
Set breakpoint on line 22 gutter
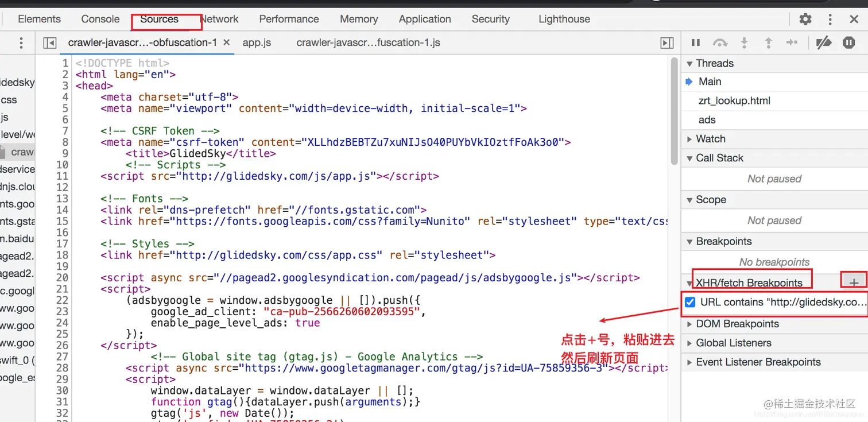(x=63, y=300)
